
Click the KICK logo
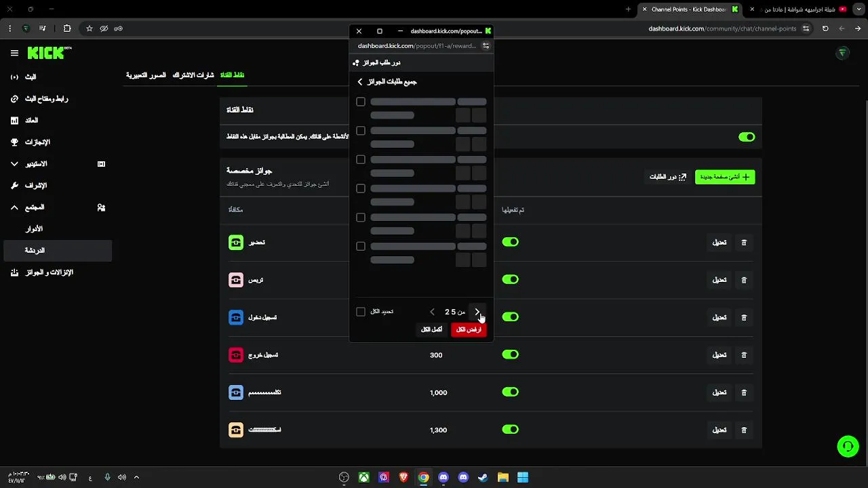click(49, 53)
